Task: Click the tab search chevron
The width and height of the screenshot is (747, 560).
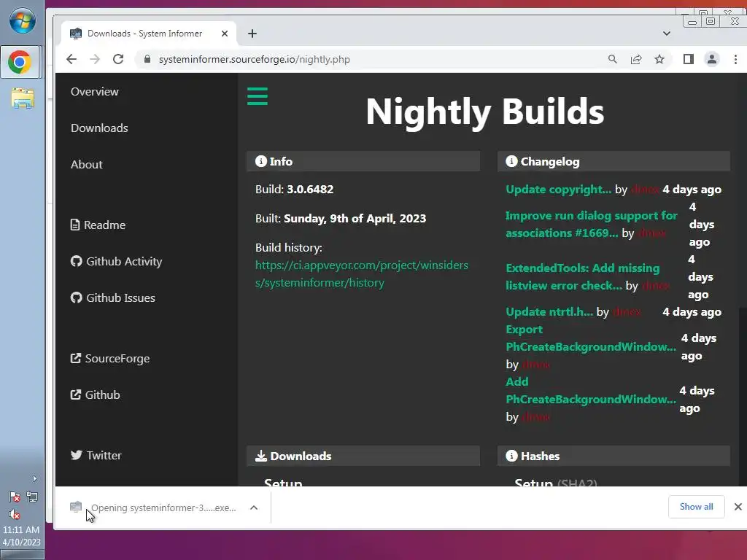Action: tap(667, 34)
